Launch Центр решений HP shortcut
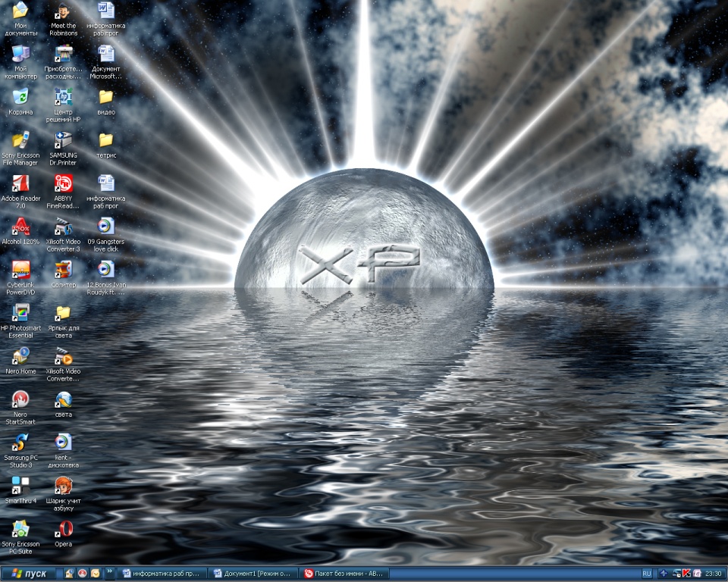The width and height of the screenshot is (728, 582). tap(64, 106)
